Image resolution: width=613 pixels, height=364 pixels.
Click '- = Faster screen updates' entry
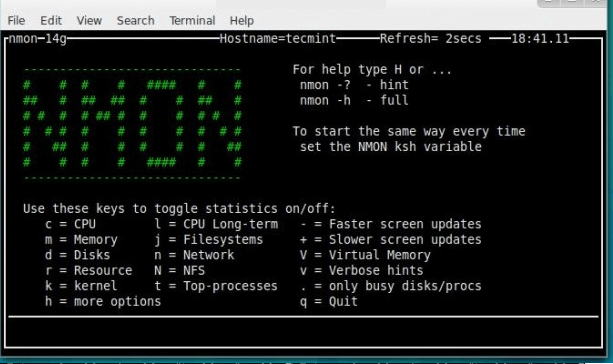pyautogui.click(x=391, y=224)
